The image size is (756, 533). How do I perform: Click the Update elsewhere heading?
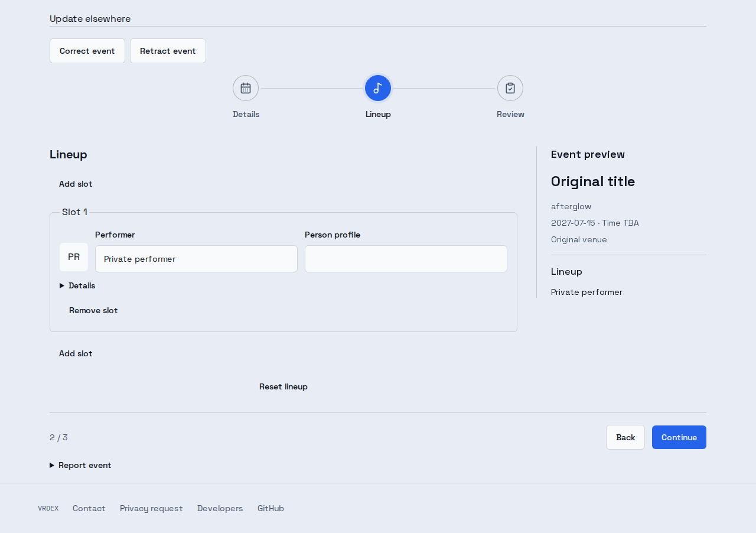[90, 18]
